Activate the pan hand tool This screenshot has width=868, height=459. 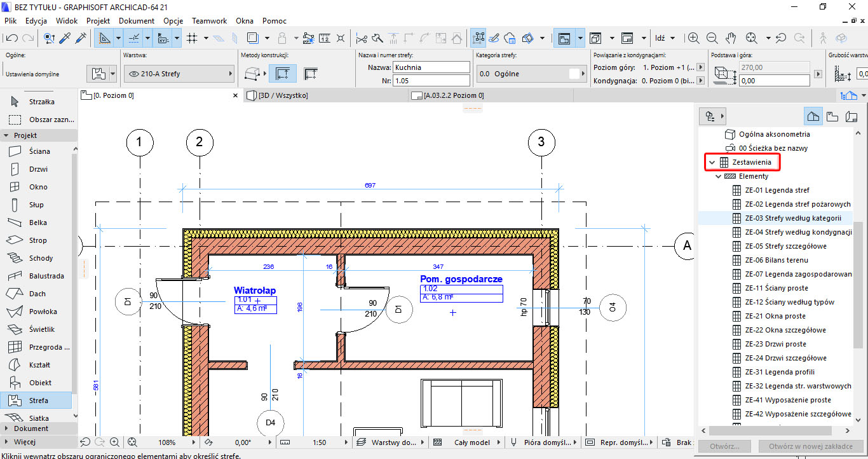(x=731, y=38)
